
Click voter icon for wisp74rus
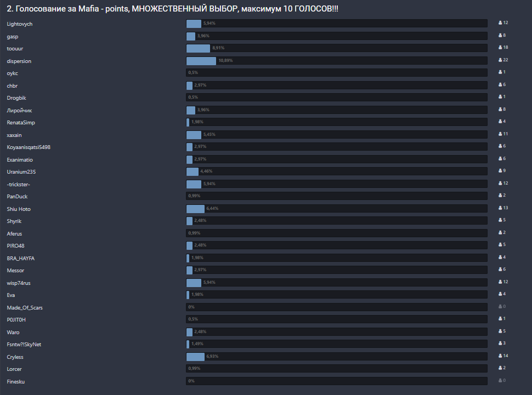coord(500,282)
